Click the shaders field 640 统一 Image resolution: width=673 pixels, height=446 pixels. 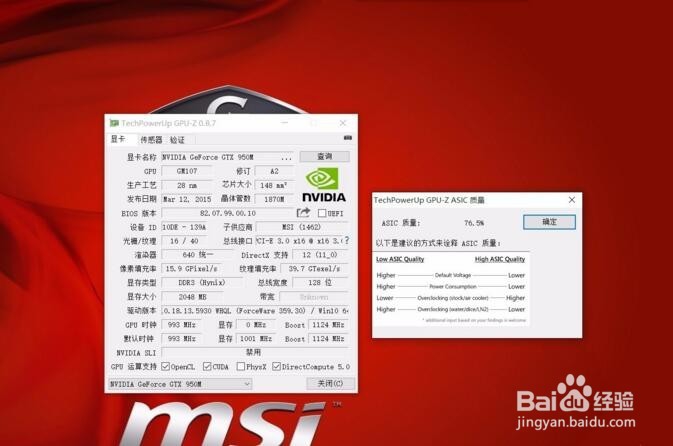tap(197, 255)
